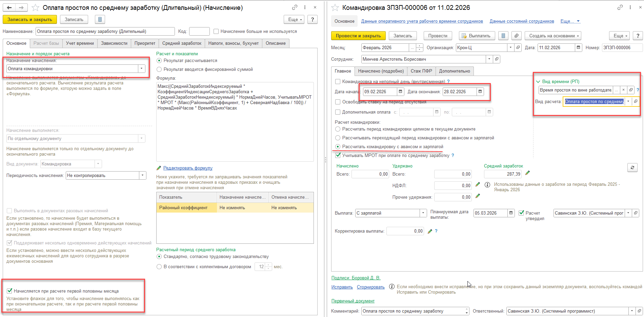The image size is (644, 317).
Task: Uncheck 'Учитывать МРОТ при оплате по среднему заработку'
Action: point(338,155)
